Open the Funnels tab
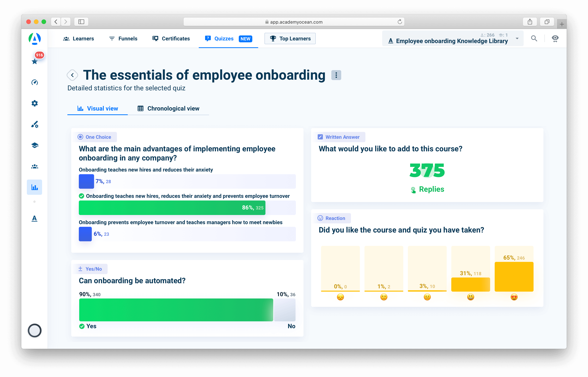The image size is (588, 377). [x=123, y=39]
